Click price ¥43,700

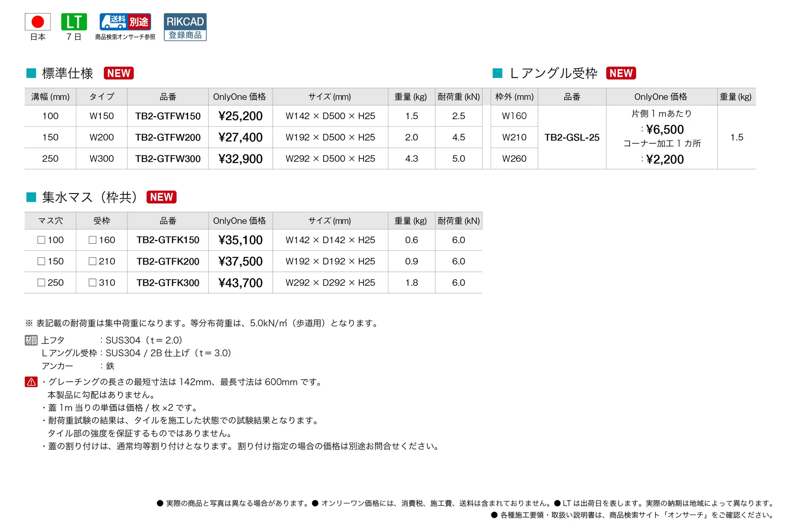(240, 283)
